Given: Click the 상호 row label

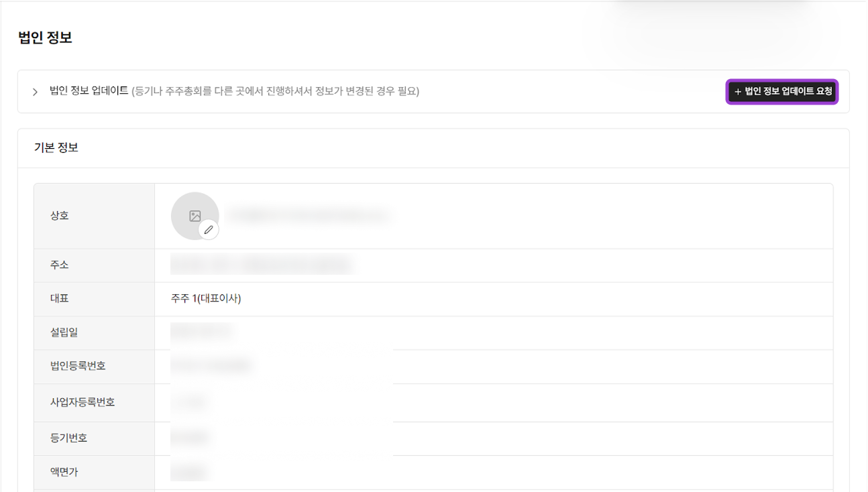Looking at the screenshot, I should point(60,216).
